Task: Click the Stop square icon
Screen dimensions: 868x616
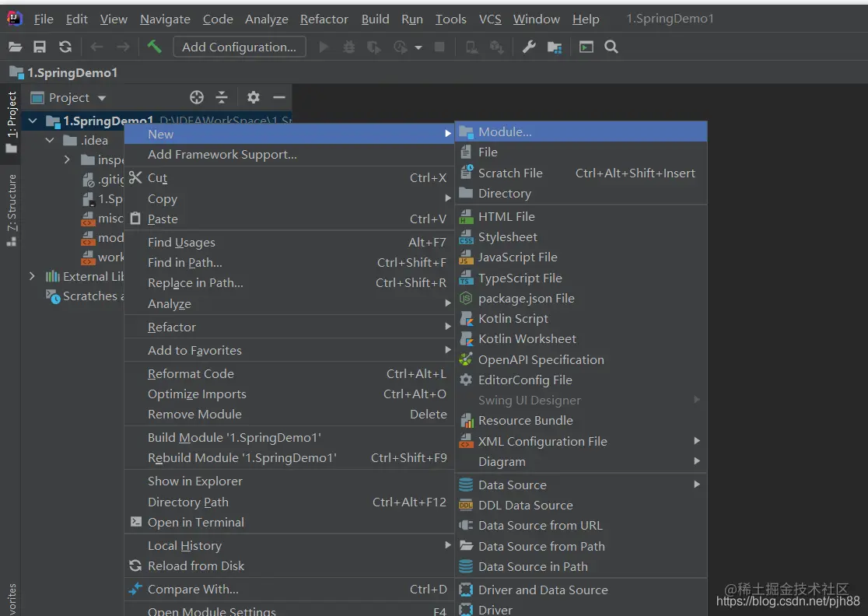Action: point(439,47)
